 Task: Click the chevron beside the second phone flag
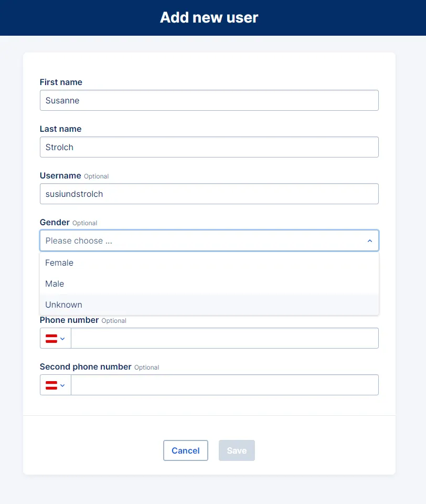click(61, 385)
